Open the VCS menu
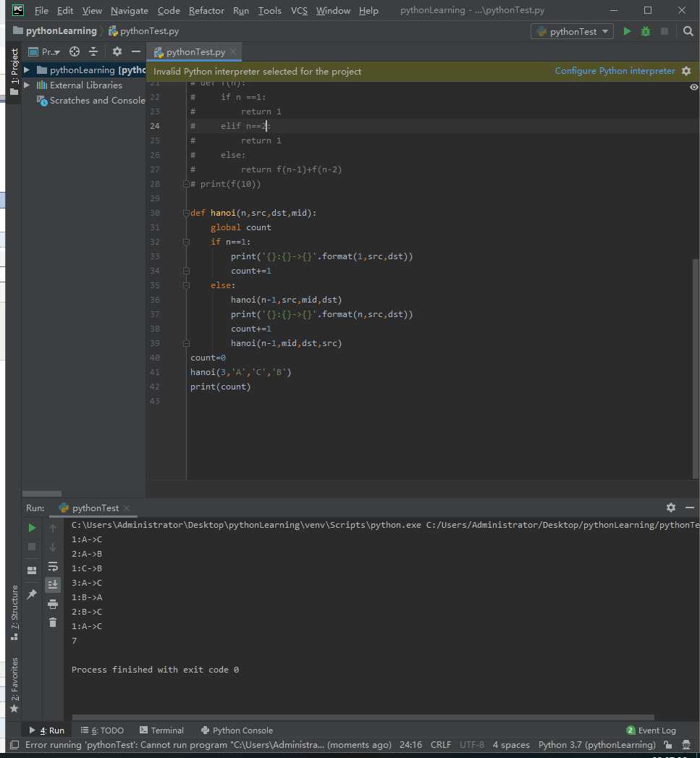This screenshot has width=700, height=758. (x=299, y=11)
